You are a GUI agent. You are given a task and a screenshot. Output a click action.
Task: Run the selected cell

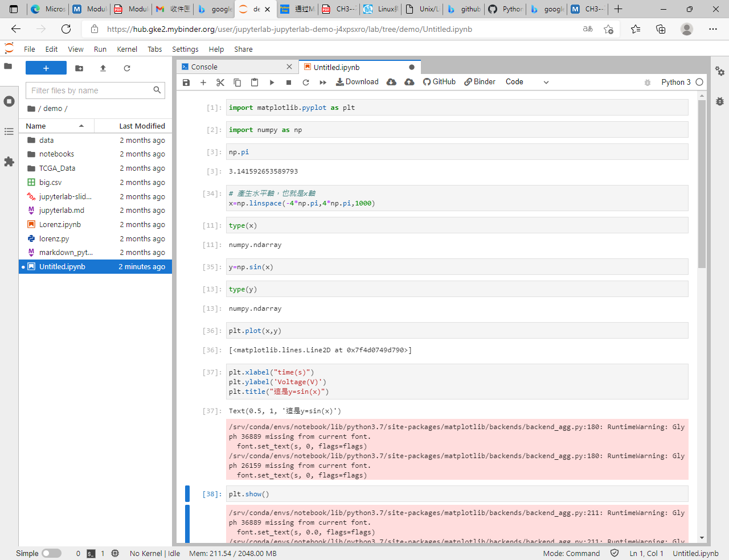coord(272,82)
